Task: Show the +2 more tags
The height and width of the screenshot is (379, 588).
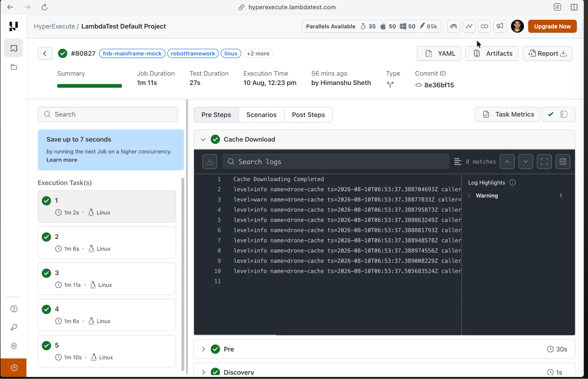Action: point(258,53)
